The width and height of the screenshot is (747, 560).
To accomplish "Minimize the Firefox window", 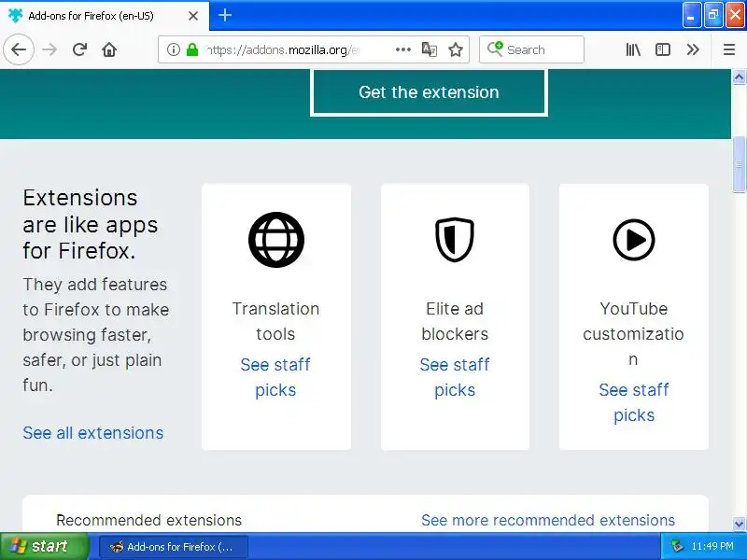I will point(691,15).
